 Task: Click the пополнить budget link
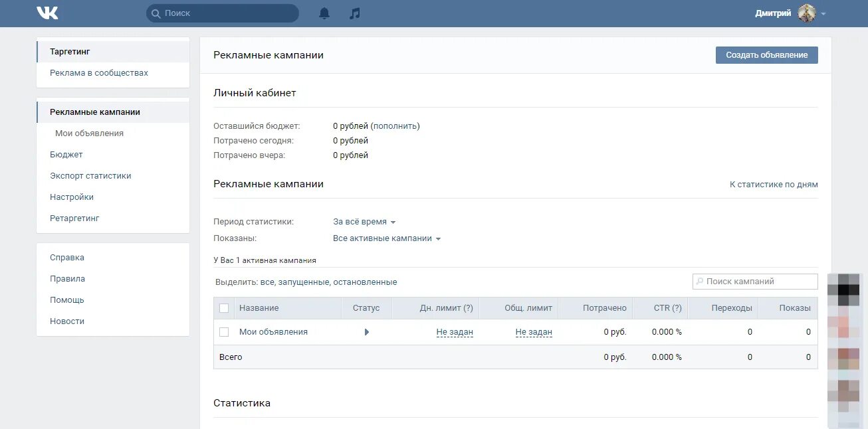pyautogui.click(x=395, y=126)
